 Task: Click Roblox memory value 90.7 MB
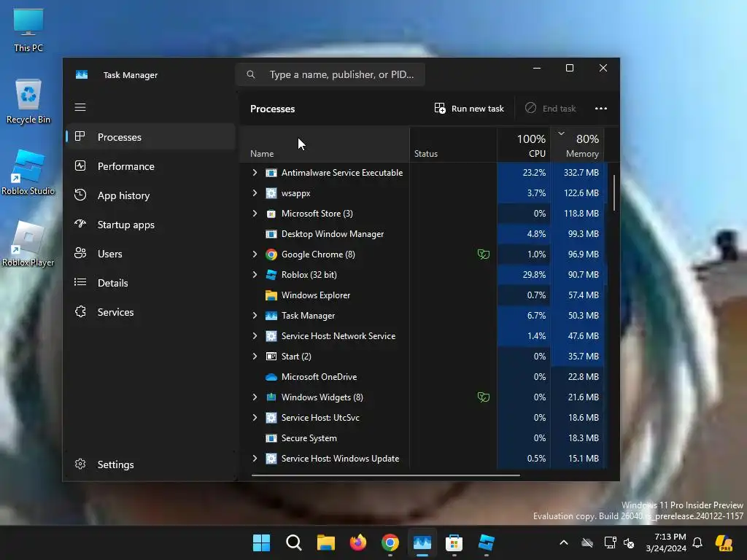583,275
